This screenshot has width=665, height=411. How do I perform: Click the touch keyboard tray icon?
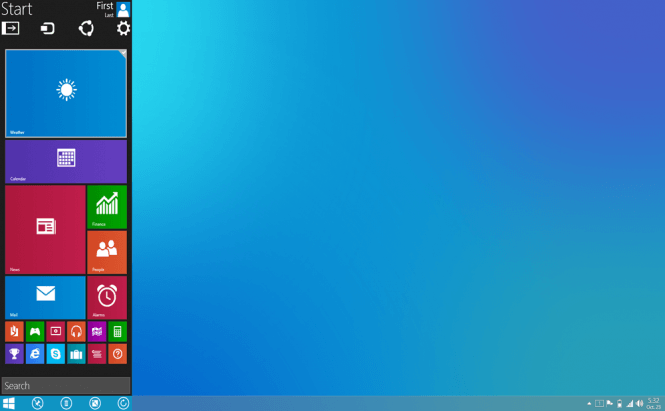599,403
